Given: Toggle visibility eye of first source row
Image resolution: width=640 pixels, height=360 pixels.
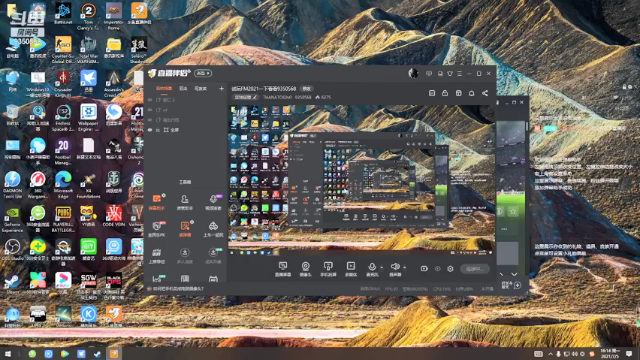Looking at the screenshot, I should coord(150,100).
